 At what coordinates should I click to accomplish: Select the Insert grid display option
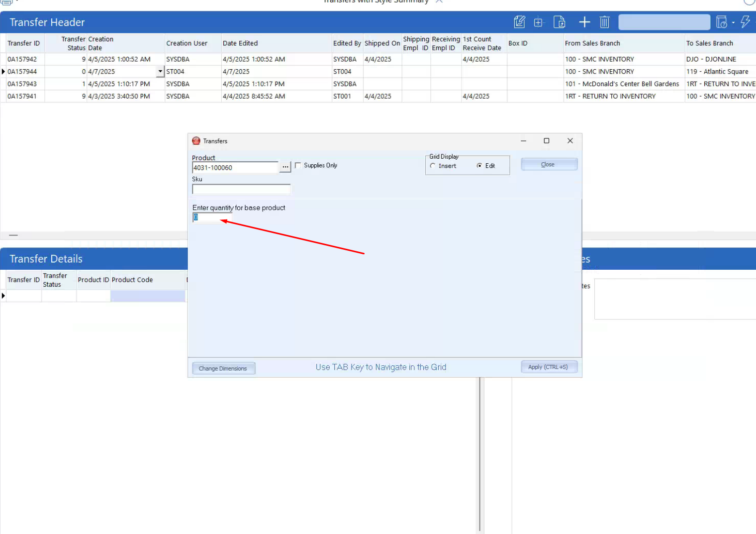tap(433, 166)
